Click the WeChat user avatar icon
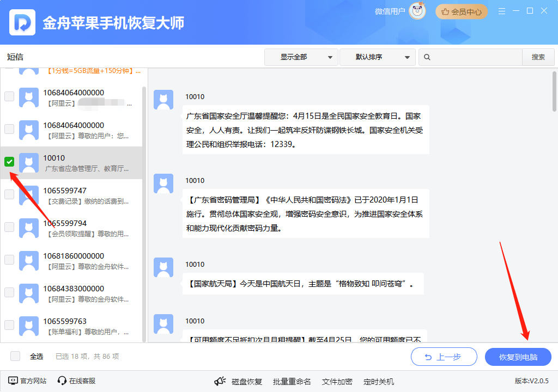 pyautogui.click(x=417, y=11)
